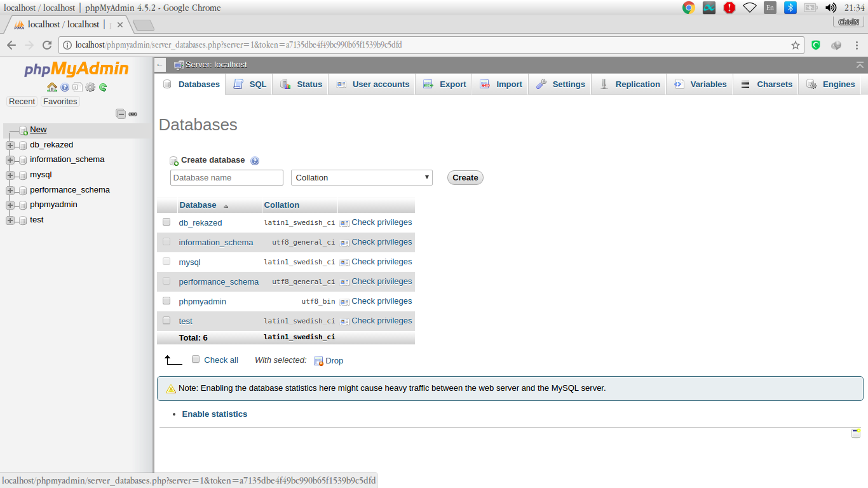Expand db_rekazed in navigation tree
Image resolution: width=868 pixels, height=488 pixels.
10,145
